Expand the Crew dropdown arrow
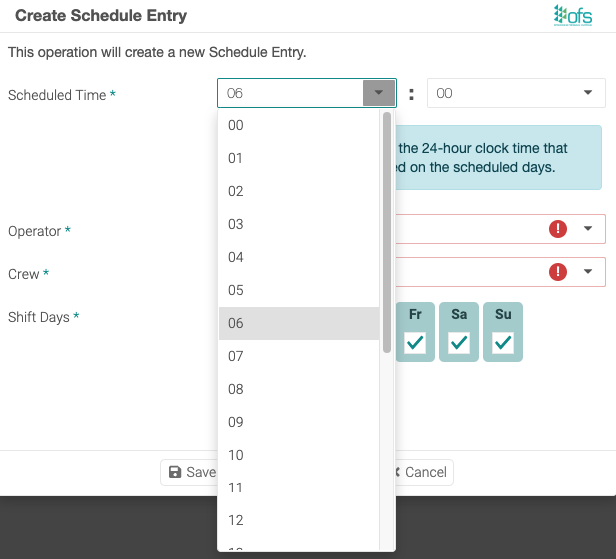Viewport: 616px width, 559px height. click(x=588, y=271)
